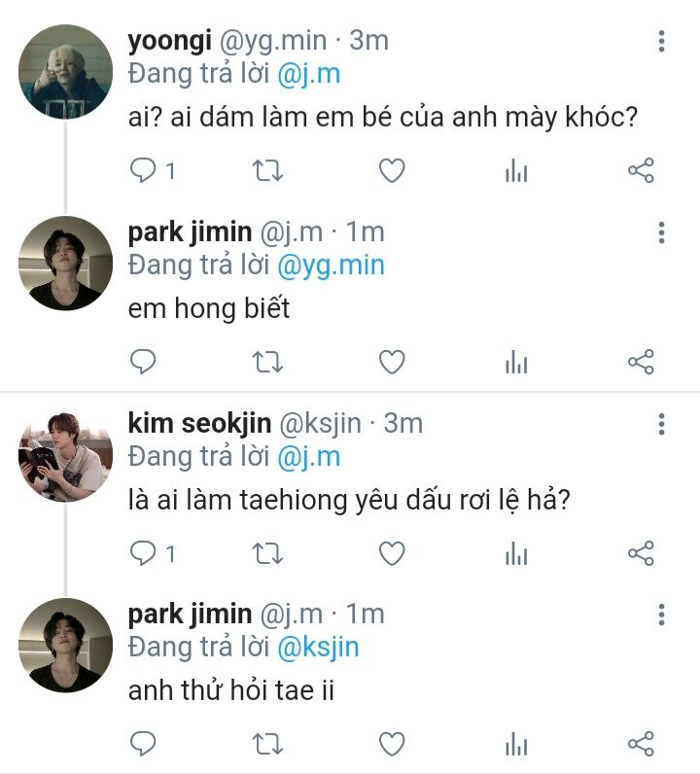Viewport: 700px width, 774px height.
Task: Retweet the "em hong biết" reply
Action: tap(267, 363)
